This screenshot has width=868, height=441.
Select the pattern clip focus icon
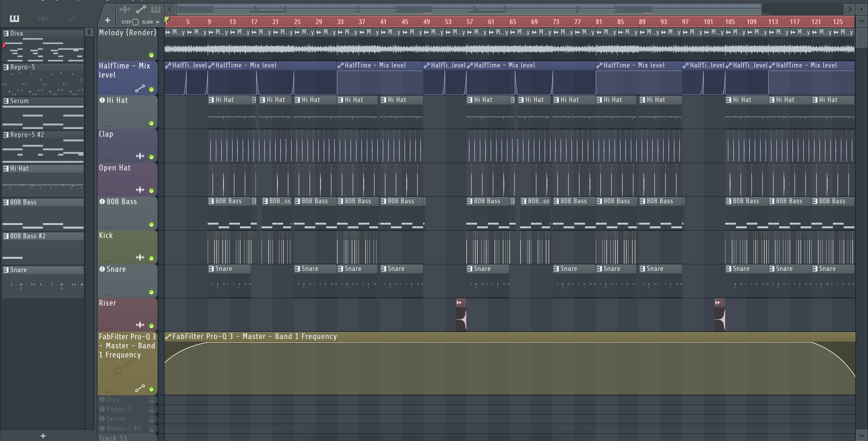point(155,9)
